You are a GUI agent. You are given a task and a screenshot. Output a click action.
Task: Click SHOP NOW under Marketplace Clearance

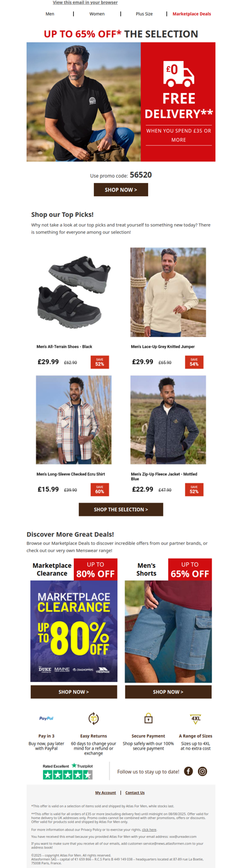click(74, 692)
